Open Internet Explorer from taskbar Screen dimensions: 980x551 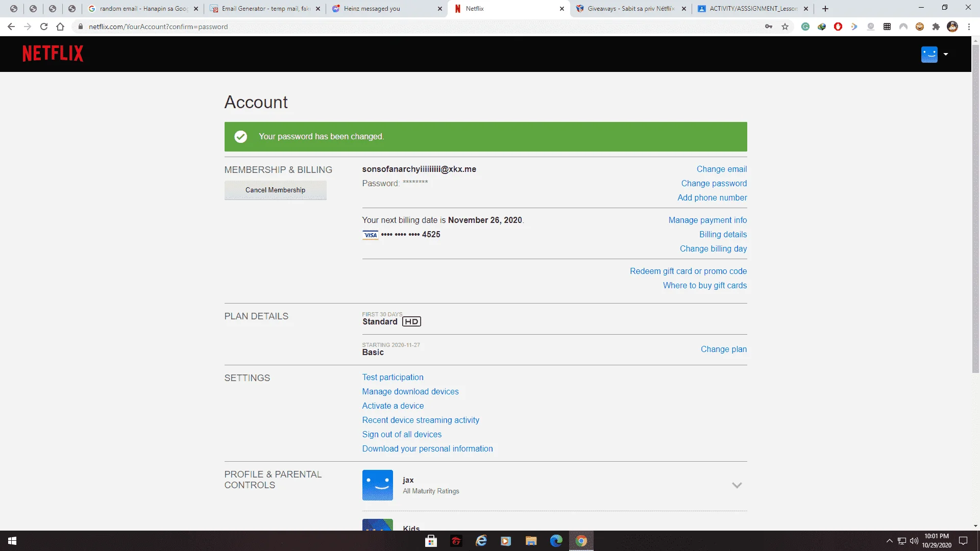[x=481, y=541]
